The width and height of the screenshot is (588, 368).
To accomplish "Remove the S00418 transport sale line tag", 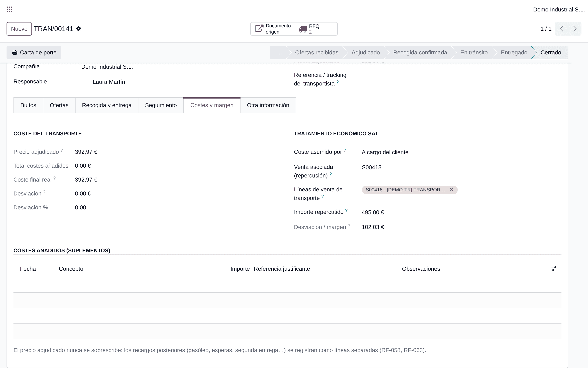I will click(451, 189).
